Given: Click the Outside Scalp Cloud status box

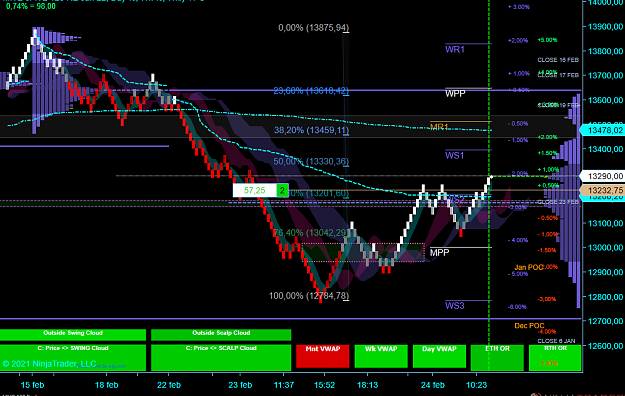Looking at the screenshot, I should coord(221,335).
